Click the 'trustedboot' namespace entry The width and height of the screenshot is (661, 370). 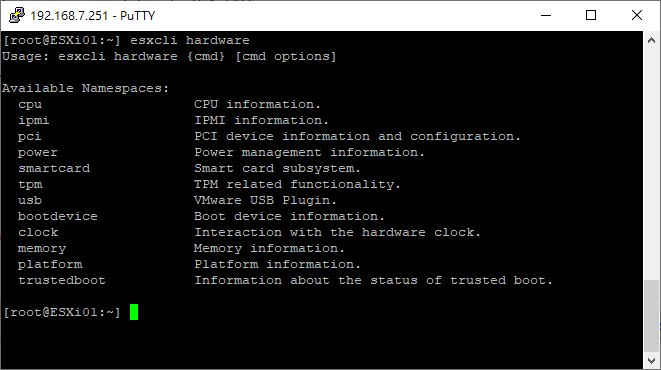coord(62,281)
